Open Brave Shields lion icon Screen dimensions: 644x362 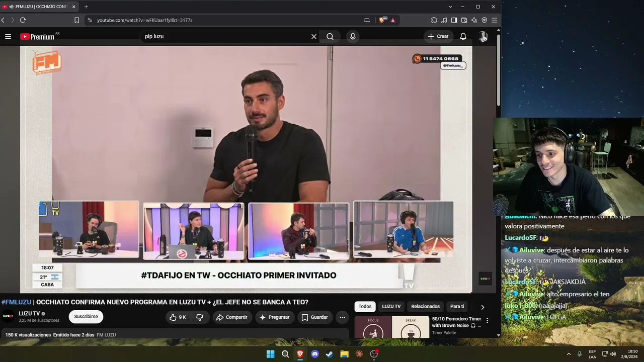382,20
